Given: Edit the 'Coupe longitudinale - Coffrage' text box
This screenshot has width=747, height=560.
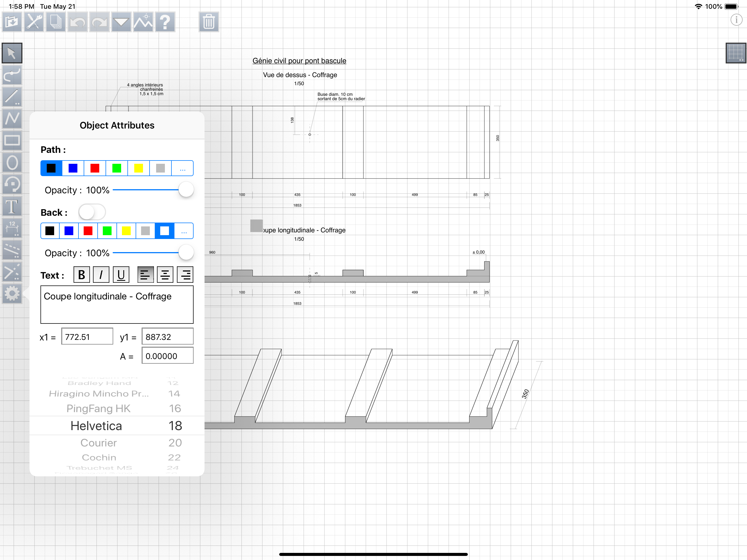Looking at the screenshot, I should coord(117,305).
